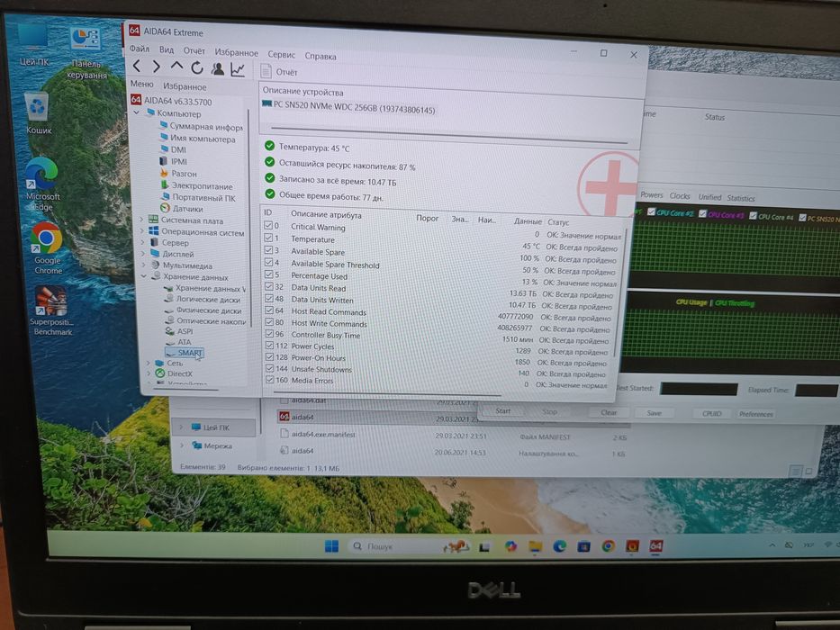Collapse the Компьютер tree node
840x630 pixels.
136,113
